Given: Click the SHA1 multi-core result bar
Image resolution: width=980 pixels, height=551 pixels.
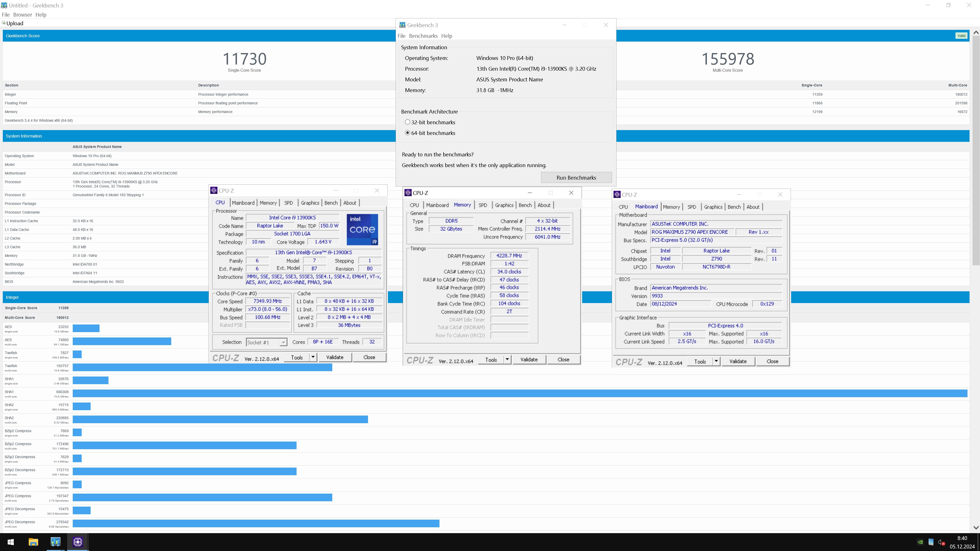Looking at the screenshot, I should [x=520, y=393].
